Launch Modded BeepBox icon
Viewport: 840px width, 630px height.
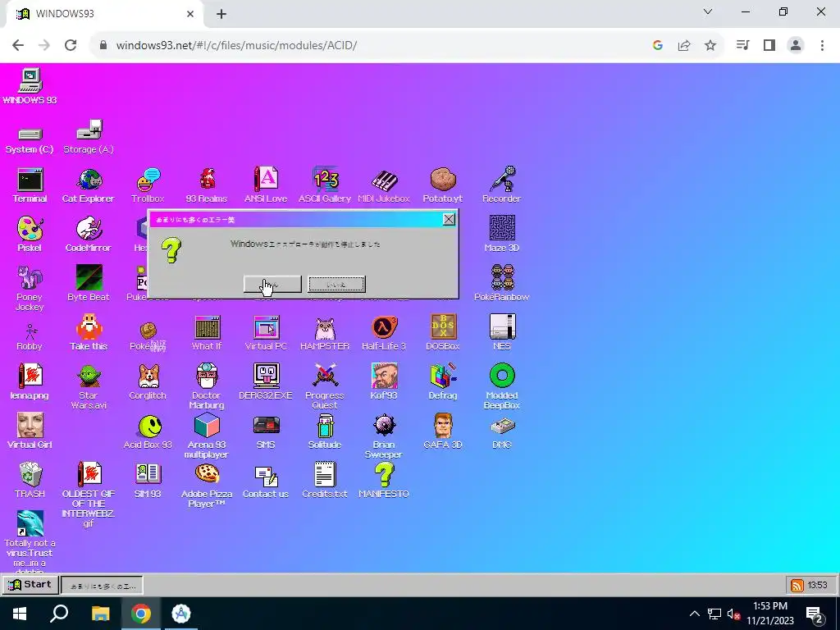point(501,387)
